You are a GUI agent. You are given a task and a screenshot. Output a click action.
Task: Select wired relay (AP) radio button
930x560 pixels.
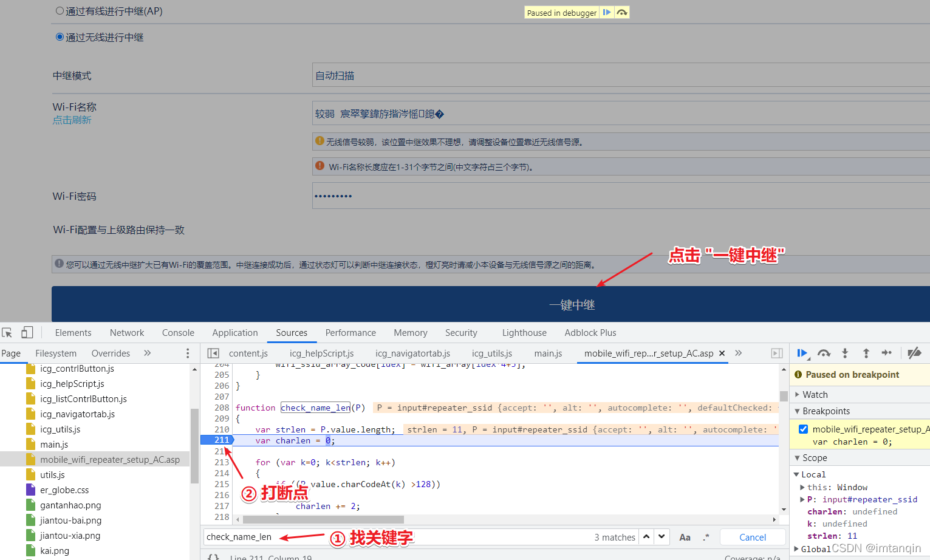(60, 11)
